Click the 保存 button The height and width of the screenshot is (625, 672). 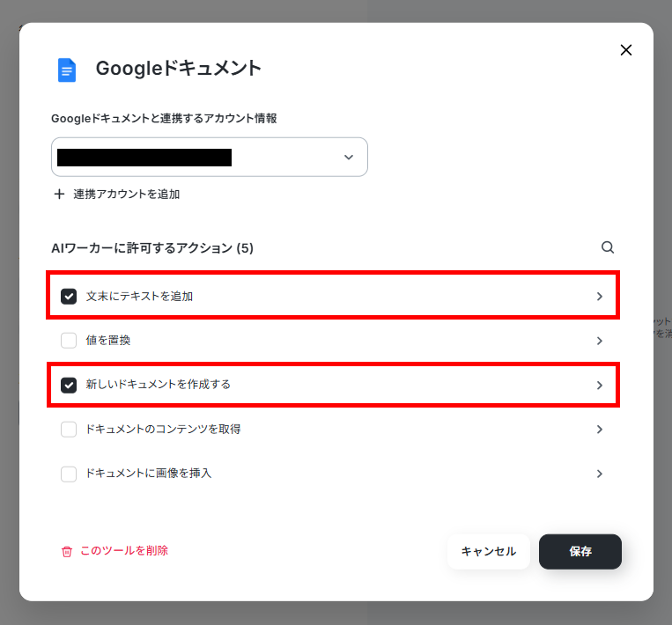point(580,551)
